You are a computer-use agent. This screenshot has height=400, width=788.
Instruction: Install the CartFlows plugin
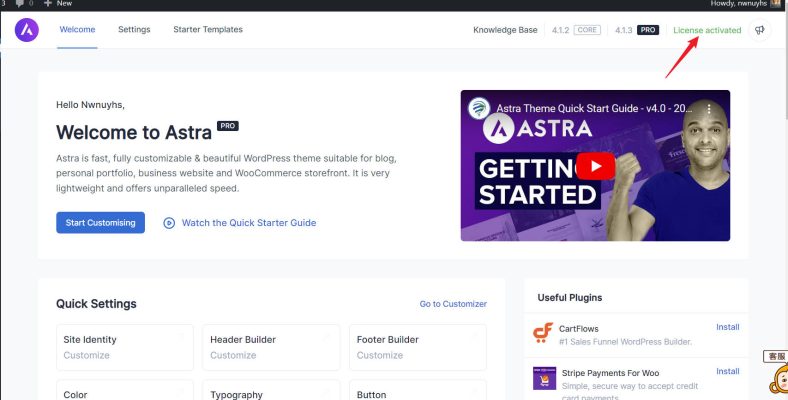(x=728, y=327)
